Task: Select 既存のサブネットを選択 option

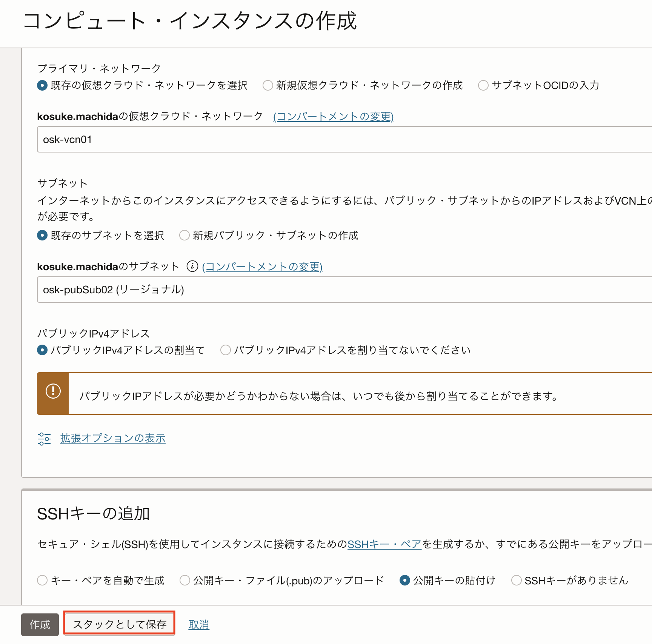Action: coord(42,235)
